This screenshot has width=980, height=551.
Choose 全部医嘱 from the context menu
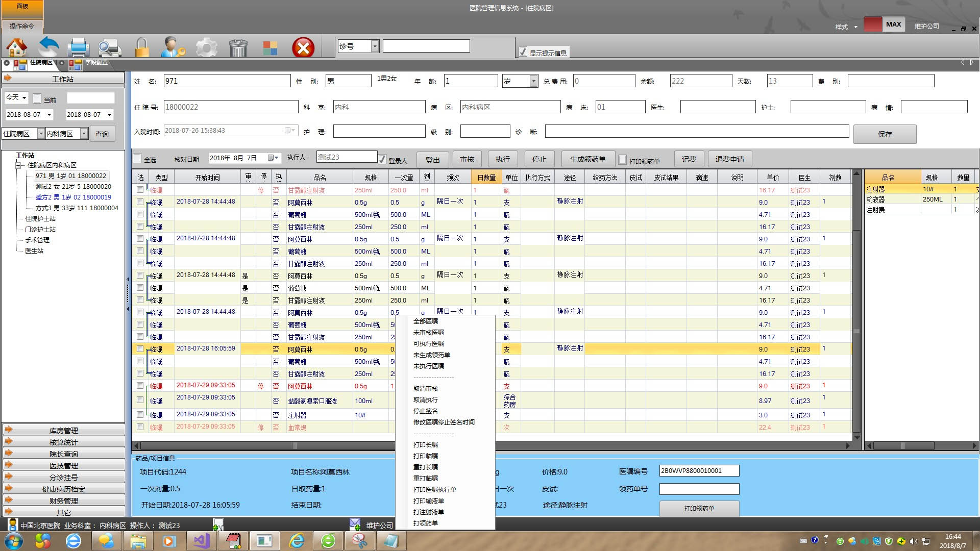click(426, 321)
